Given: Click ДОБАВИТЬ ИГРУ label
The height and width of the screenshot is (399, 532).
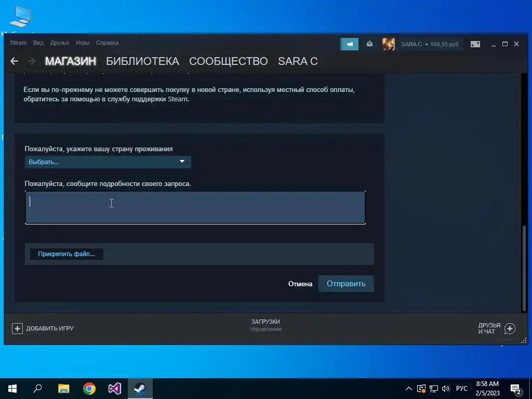Looking at the screenshot, I should pos(50,328).
